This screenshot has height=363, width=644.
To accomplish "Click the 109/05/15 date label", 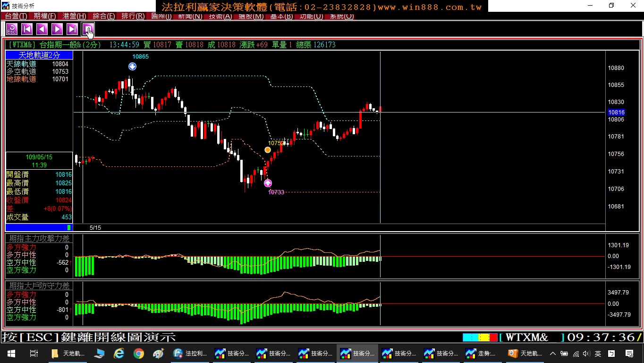I will [x=39, y=157].
